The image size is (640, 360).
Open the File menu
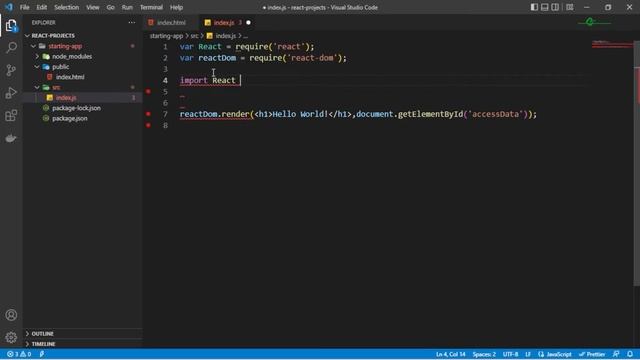24,7
